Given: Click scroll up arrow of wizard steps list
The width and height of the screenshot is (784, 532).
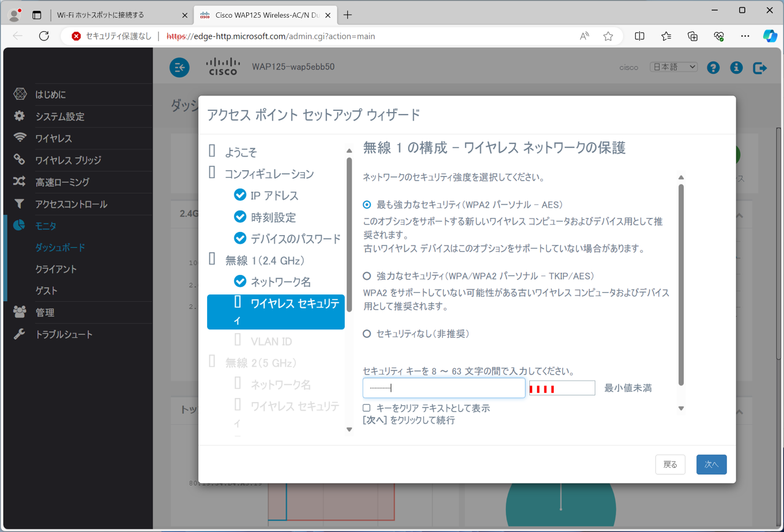Looking at the screenshot, I should (349, 151).
